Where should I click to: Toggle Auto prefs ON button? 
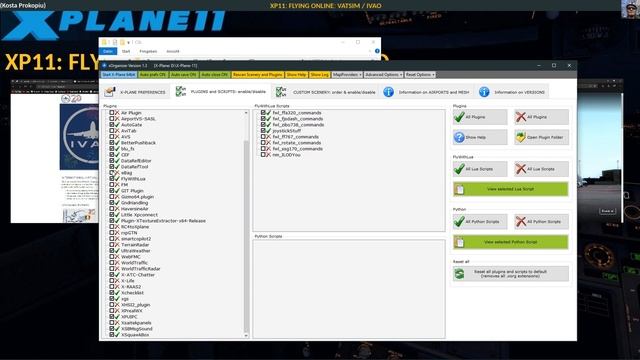[153, 75]
